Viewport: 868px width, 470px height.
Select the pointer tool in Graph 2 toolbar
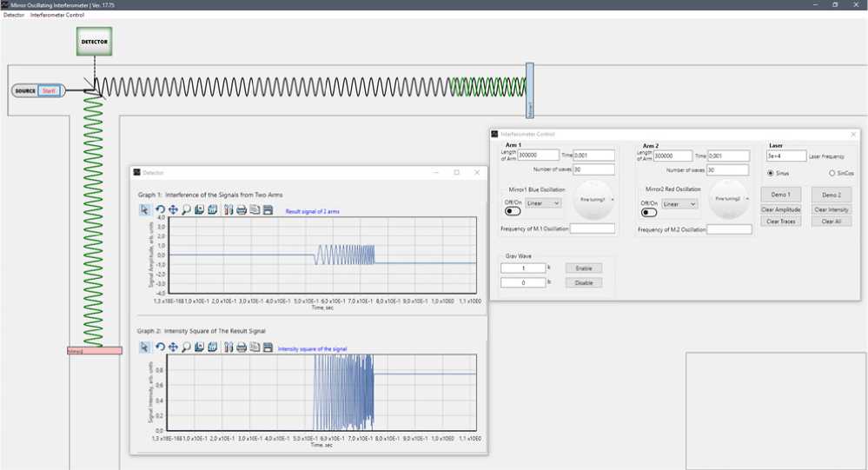coord(145,348)
